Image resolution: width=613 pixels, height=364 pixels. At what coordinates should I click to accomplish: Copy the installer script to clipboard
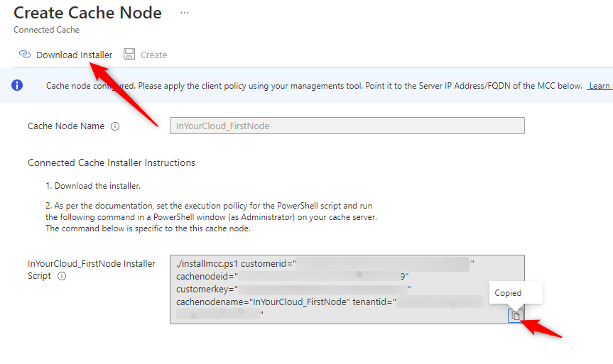pyautogui.click(x=516, y=315)
